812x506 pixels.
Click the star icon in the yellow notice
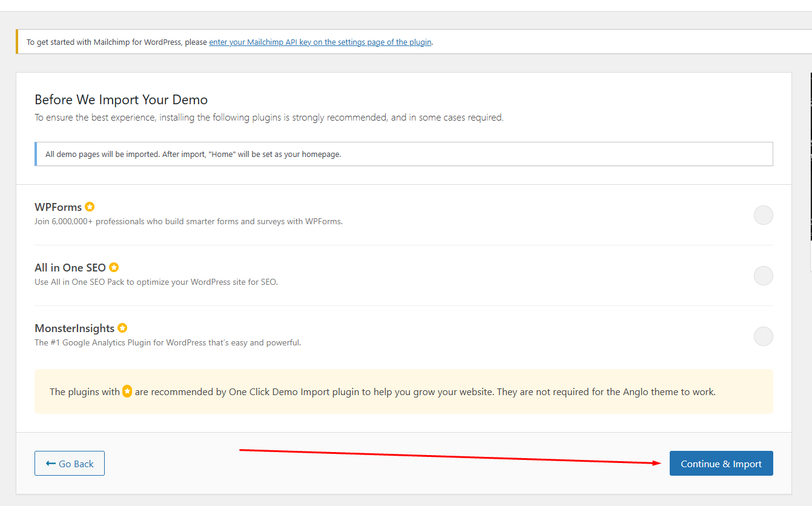click(x=127, y=391)
